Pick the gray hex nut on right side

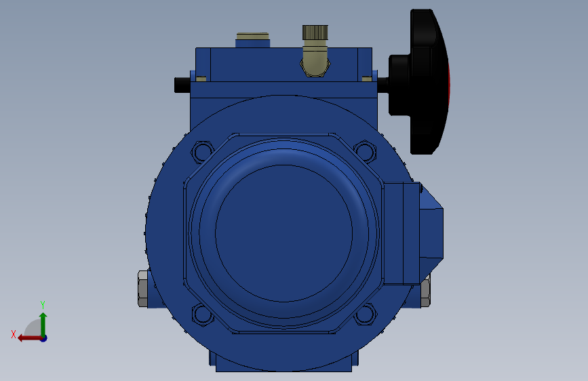point(425,291)
